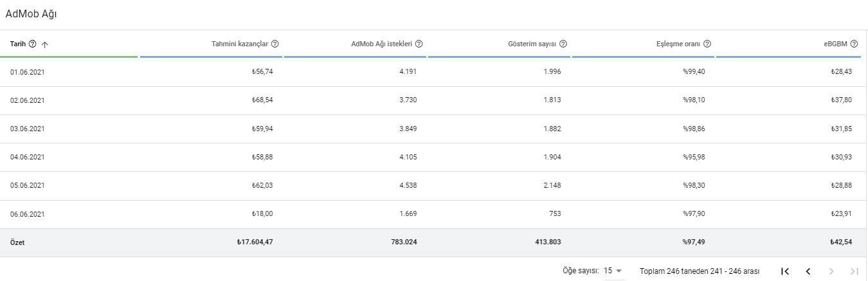Click requests value 4.105

point(408,156)
